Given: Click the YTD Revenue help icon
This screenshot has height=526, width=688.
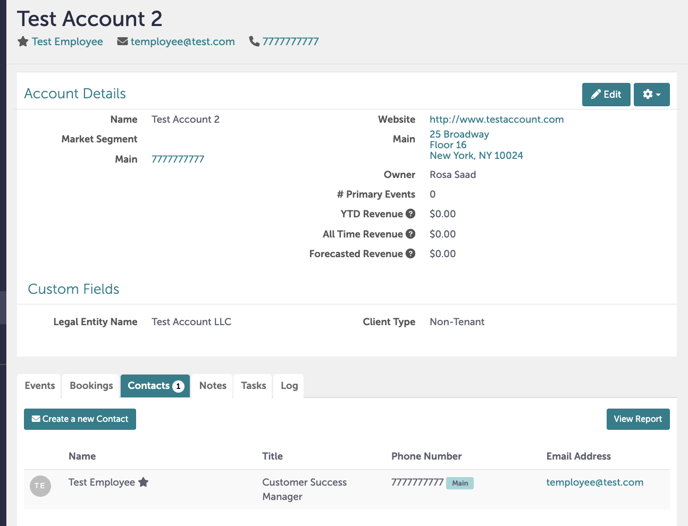Looking at the screenshot, I should coord(411,214).
